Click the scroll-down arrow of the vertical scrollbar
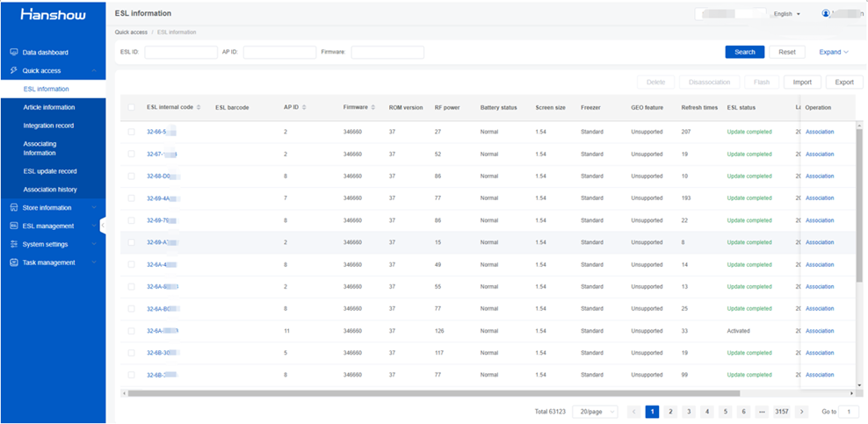This screenshot has height=424, width=868. pyautogui.click(x=859, y=384)
